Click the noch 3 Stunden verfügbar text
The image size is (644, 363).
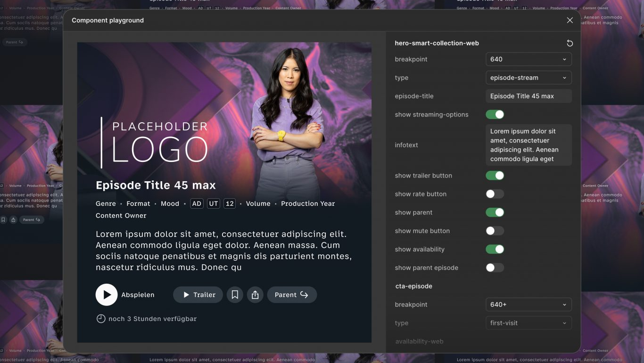tap(152, 319)
